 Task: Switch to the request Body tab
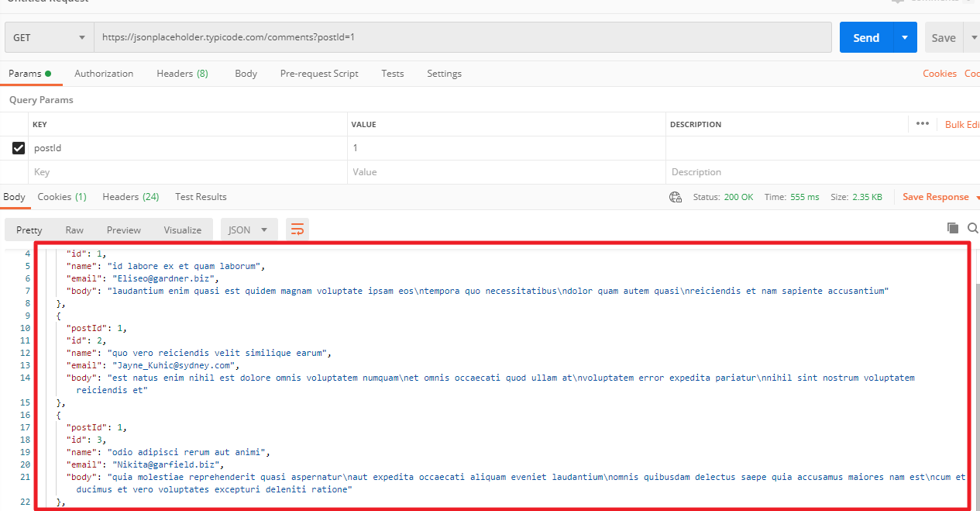point(246,74)
